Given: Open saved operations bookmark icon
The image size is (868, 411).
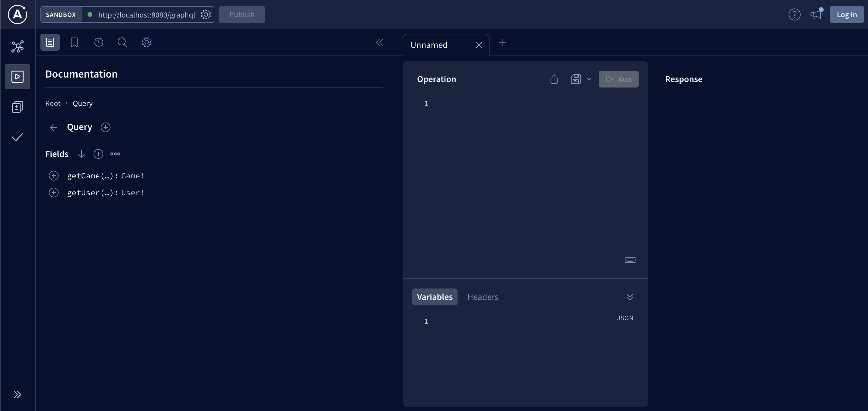Looking at the screenshot, I should coord(74,42).
